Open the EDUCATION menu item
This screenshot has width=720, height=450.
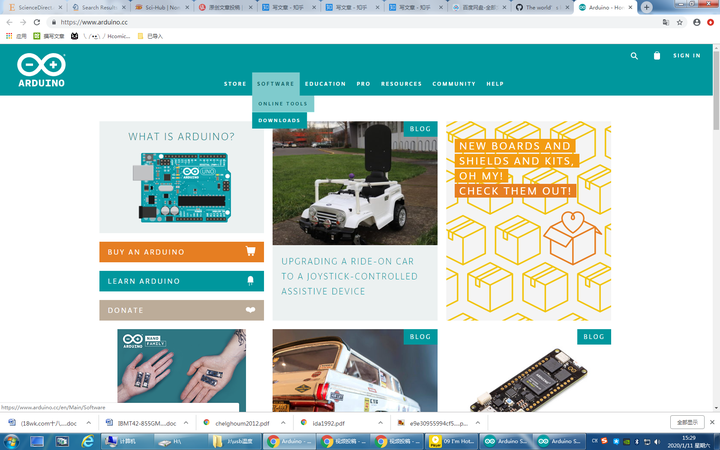point(325,84)
